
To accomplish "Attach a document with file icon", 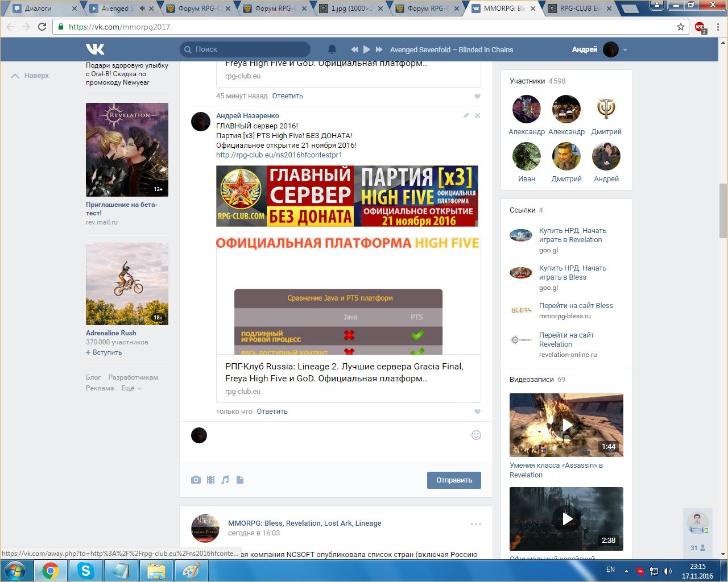I will coord(240,480).
